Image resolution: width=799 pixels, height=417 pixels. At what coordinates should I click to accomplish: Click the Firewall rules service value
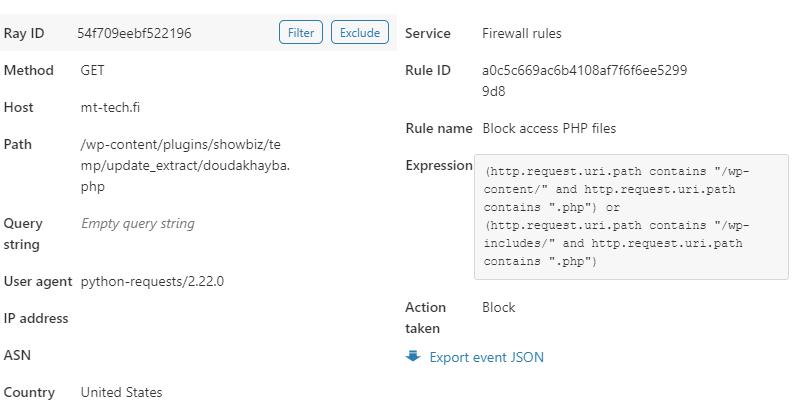tap(521, 33)
